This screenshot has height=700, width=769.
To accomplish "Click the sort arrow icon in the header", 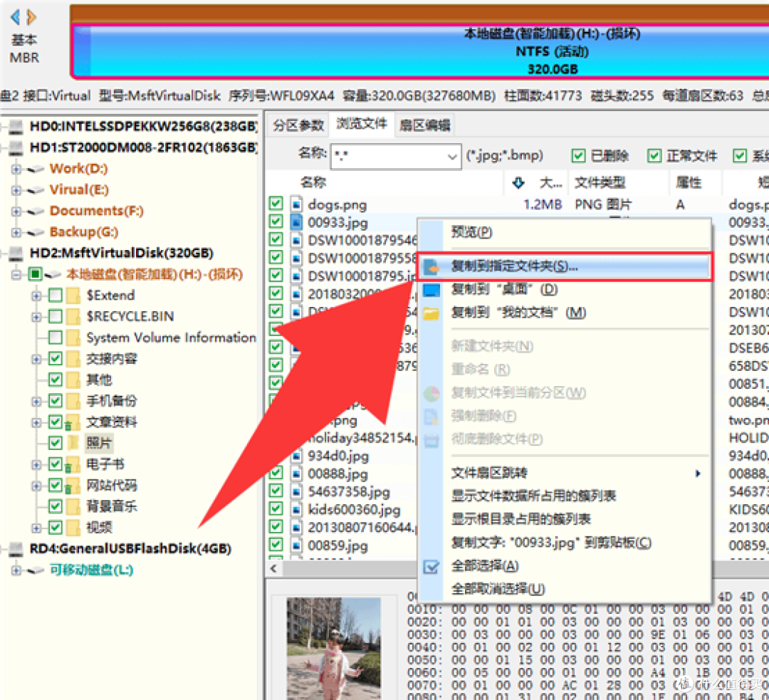I will pos(518,183).
